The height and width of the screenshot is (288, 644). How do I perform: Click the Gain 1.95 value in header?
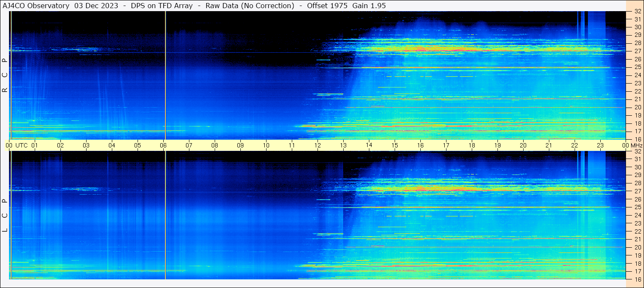(x=369, y=6)
